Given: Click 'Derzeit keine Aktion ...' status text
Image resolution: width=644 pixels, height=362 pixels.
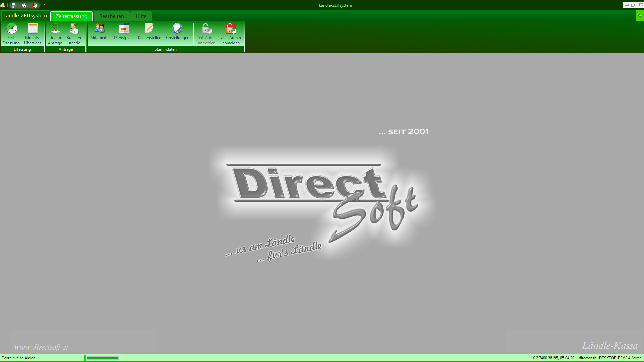Looking at the screenshot, I should (x=20, y=358).
